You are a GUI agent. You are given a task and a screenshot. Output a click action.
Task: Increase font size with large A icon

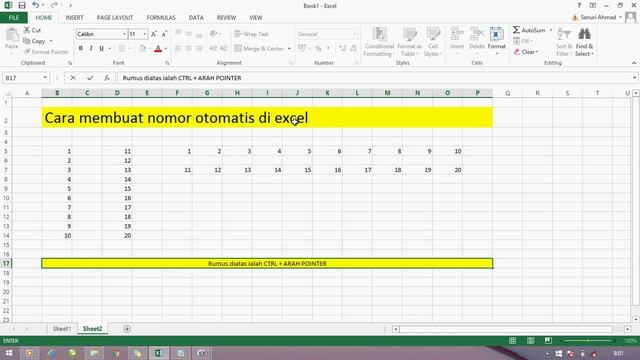pyautogui.click(x=154, y=34)
